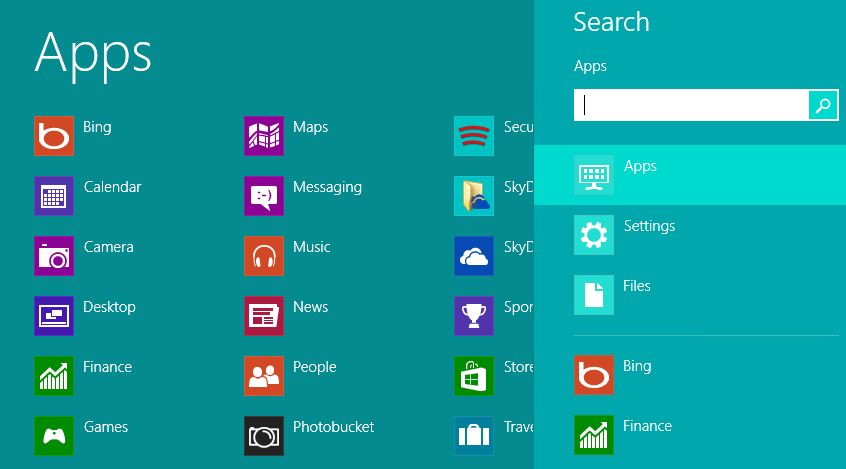
Task: Click Finance label in Search pane
Action: click(647, 426)
